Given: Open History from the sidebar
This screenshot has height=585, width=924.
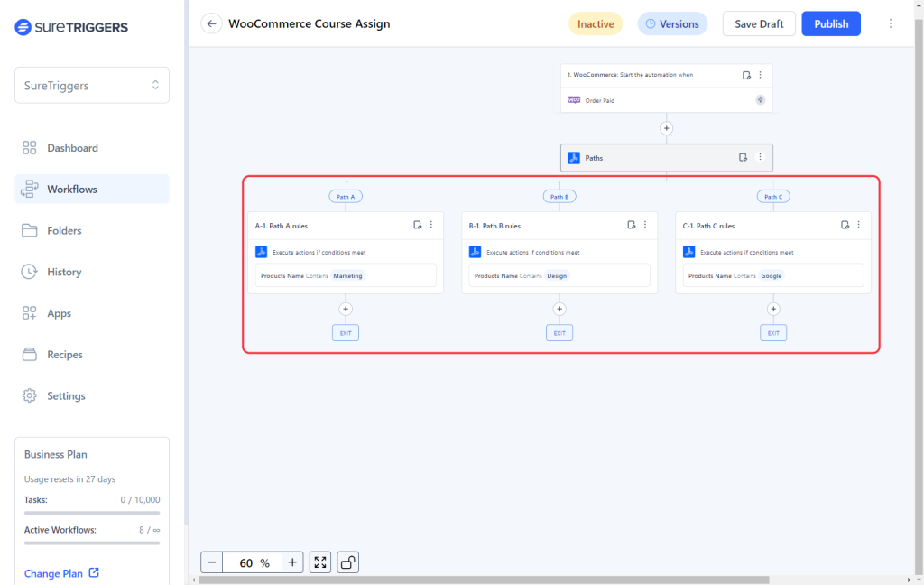Looking at the screenshot, I should coord(64,272).
